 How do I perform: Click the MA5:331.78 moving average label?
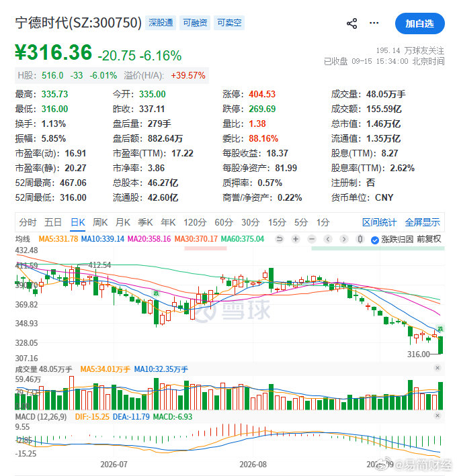tap(58, 239)
